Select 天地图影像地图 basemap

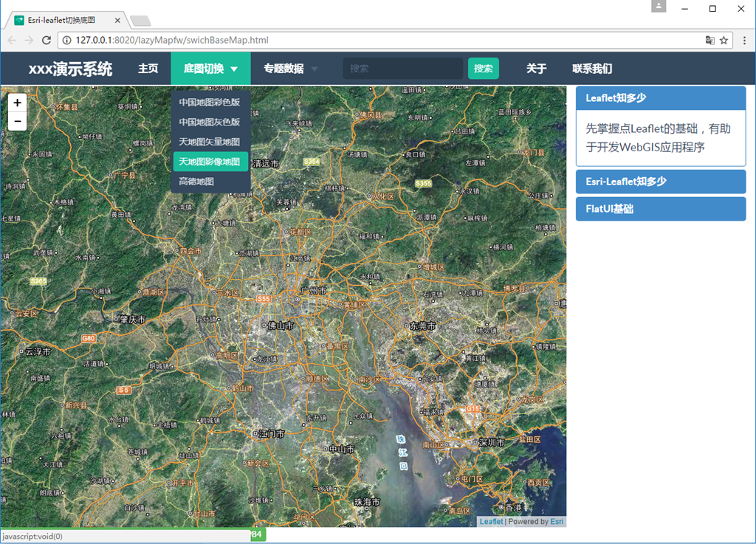pyautogui.click(x=210, y=162)
